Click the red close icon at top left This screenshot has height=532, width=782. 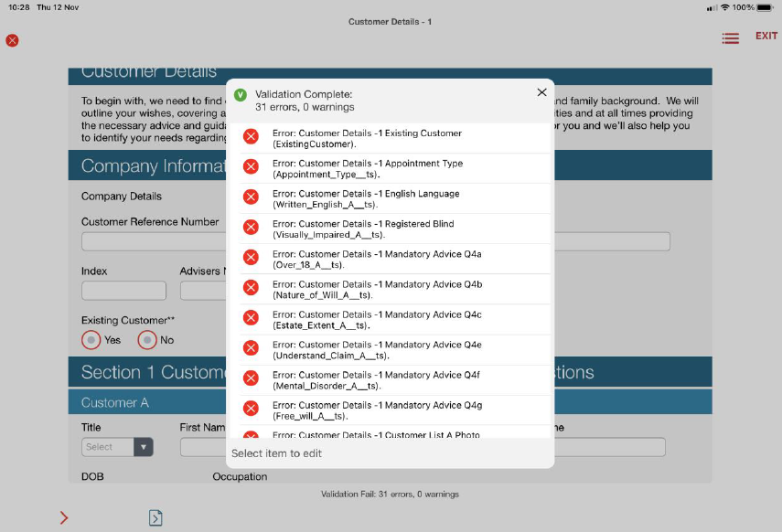coord(12,40)
